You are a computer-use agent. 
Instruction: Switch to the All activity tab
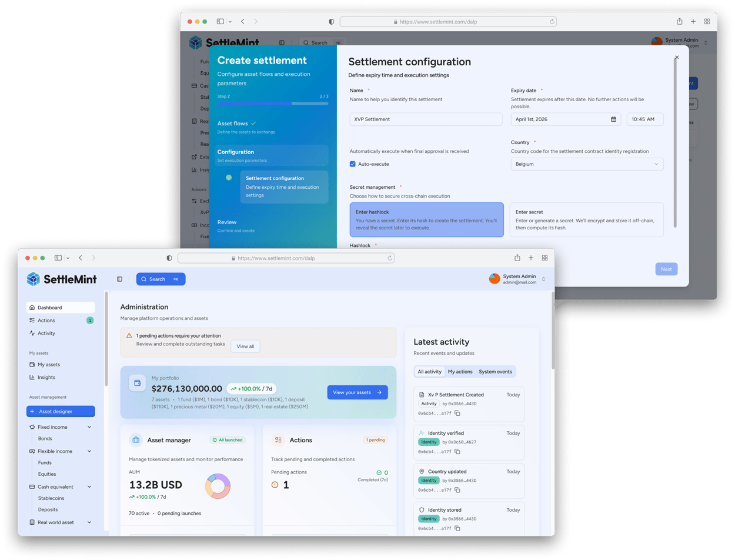(x=429, y=372)
